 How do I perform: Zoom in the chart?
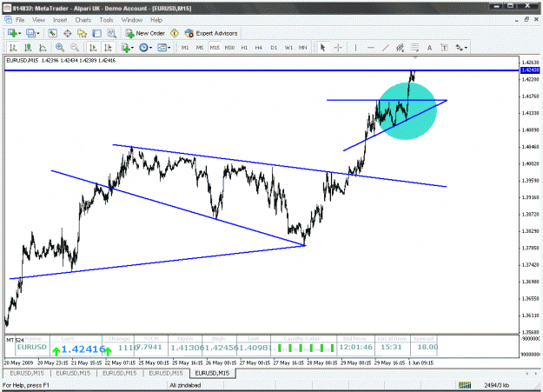tap(60, 48)
